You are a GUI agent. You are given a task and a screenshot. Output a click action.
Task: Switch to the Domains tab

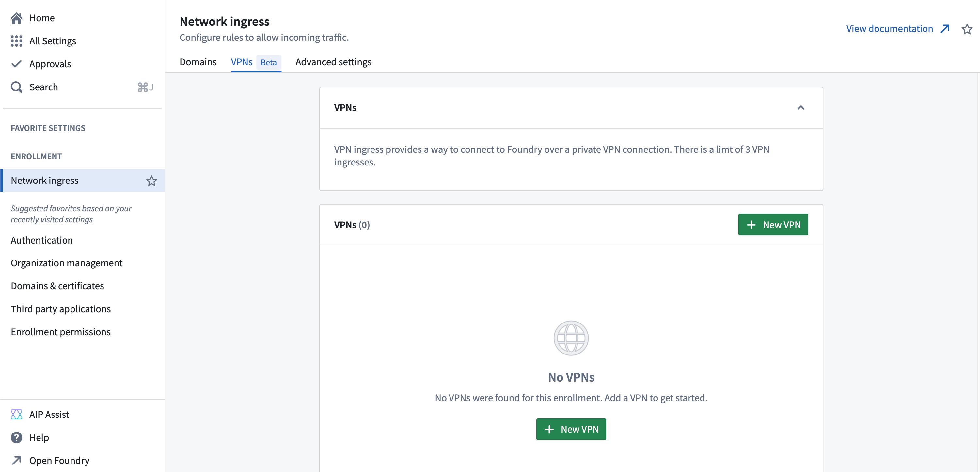[x=198, y=62]
